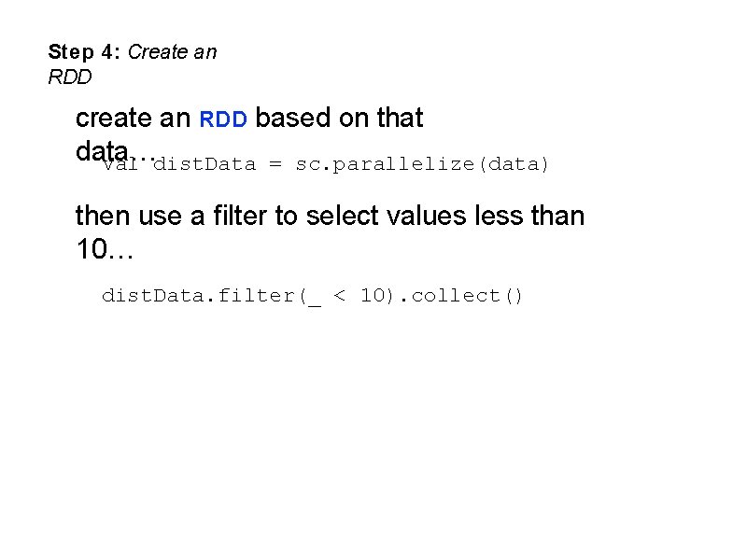Click the blue RDD link text

coord(224,119)
